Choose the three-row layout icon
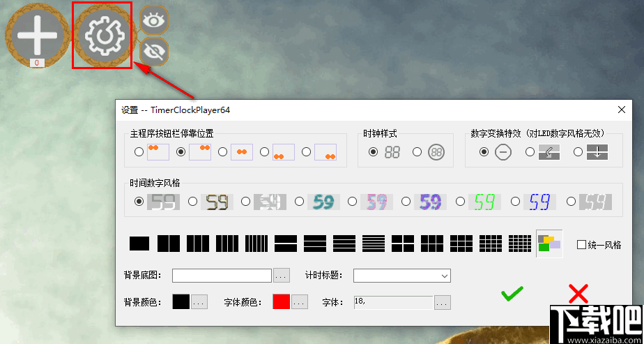This screenshot has height=344, width=644. (315, 244)
